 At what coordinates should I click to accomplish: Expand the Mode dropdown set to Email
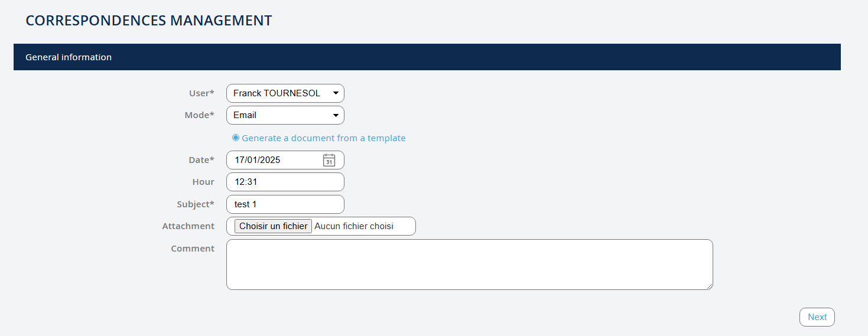point(285,115)
